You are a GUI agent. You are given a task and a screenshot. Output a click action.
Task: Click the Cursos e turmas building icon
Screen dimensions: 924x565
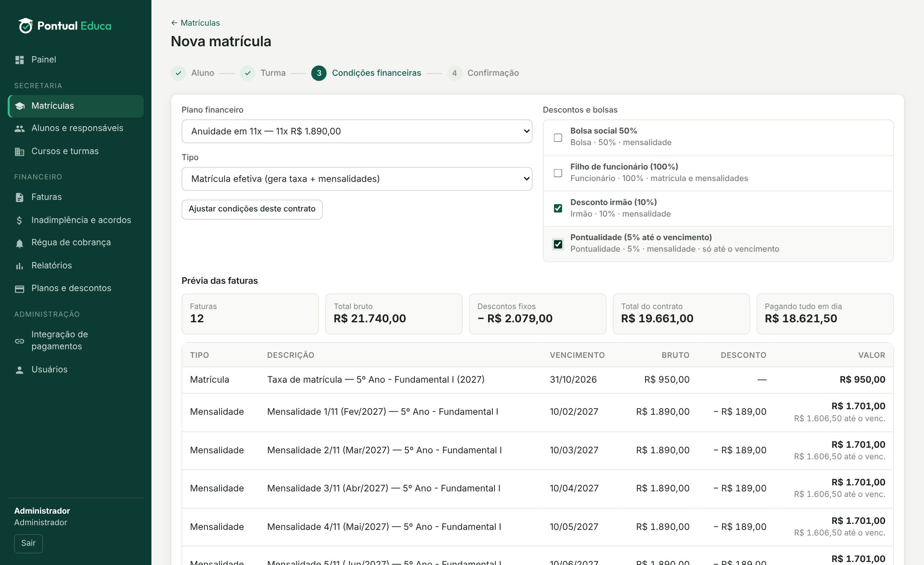[19, 152]
